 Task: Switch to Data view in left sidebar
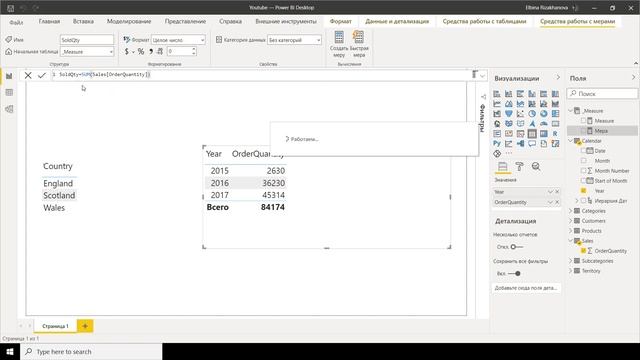(x=9, y=93)
